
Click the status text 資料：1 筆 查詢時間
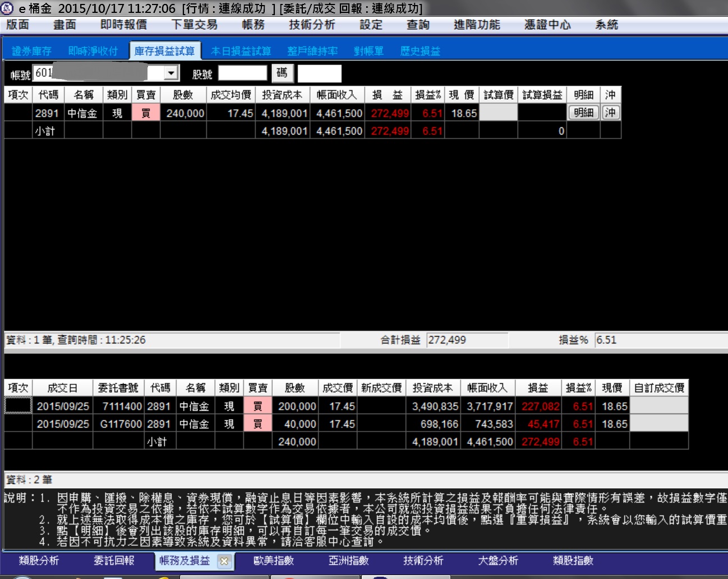pyautogui.click(x=76, y=340)
